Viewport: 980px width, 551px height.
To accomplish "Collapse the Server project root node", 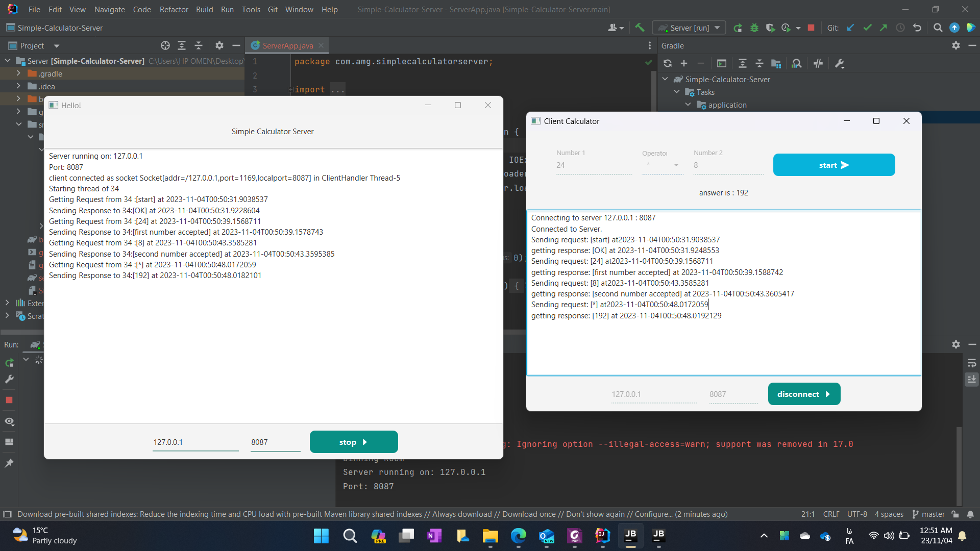I will click(x=8, y=61).
